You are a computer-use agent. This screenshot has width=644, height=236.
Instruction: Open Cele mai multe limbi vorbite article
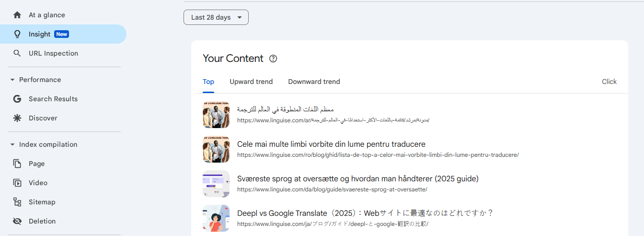click(x=331, y=144)
